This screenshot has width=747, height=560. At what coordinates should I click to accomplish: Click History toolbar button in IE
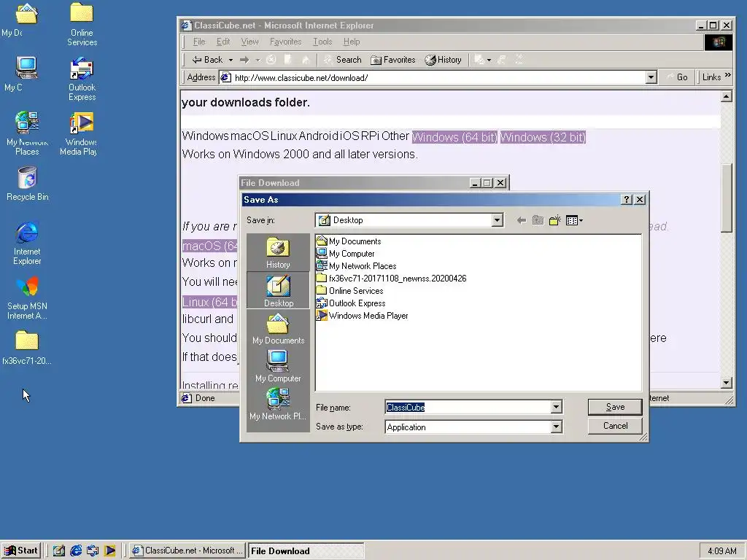click(443, 60)
